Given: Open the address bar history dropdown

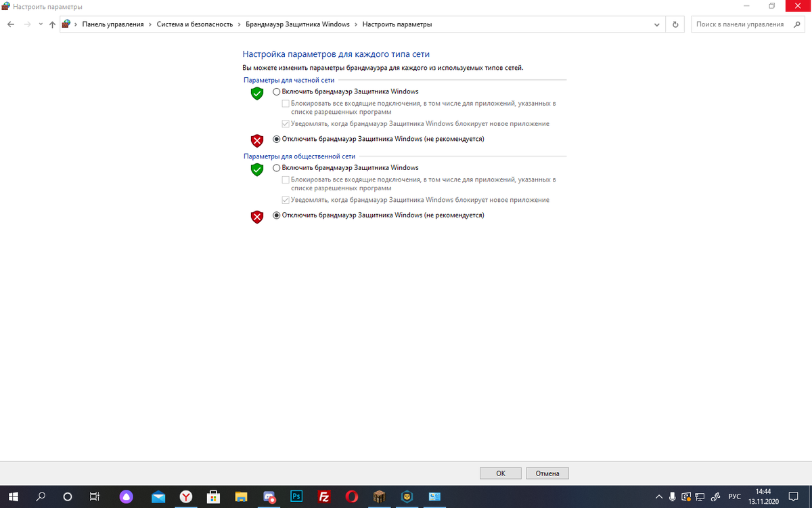Looking at the screenshot, I should click(x=658, y=24).
